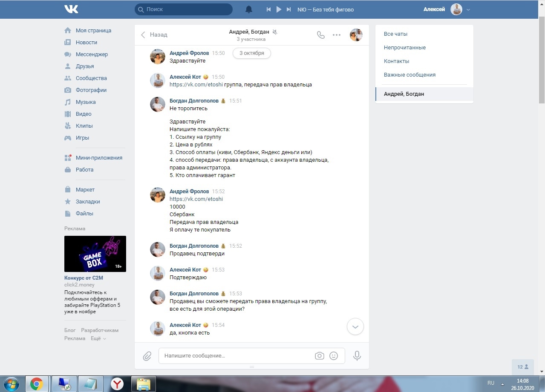545x392 pixels.
Task: Click the VK logo in header
Action: [71, 9]
